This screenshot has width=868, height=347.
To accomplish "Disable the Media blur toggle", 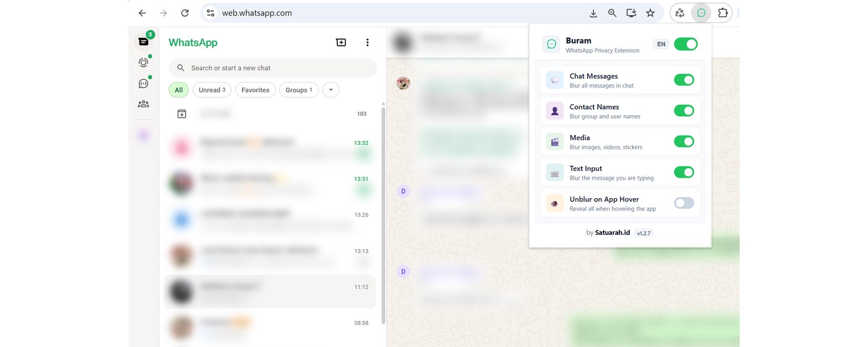I will (x=684, y=141).
